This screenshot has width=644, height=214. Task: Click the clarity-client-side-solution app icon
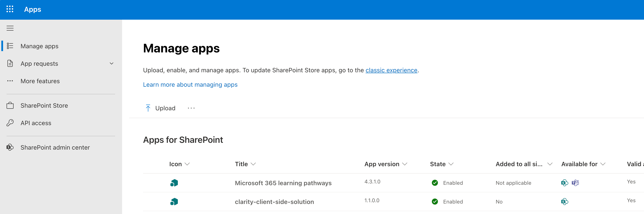point(174,202)
